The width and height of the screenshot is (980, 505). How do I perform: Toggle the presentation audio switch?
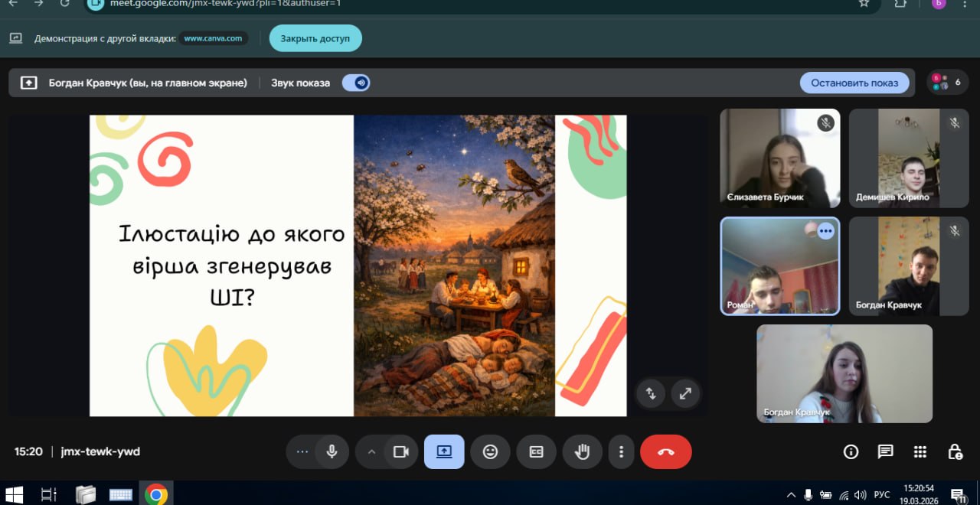click(356, 83)
